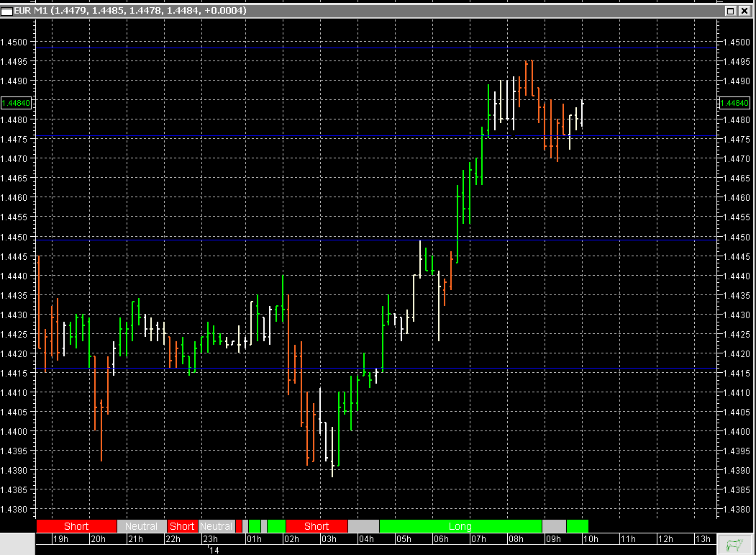Click the minimize icon on the title bar

click(x=731, y=11)
